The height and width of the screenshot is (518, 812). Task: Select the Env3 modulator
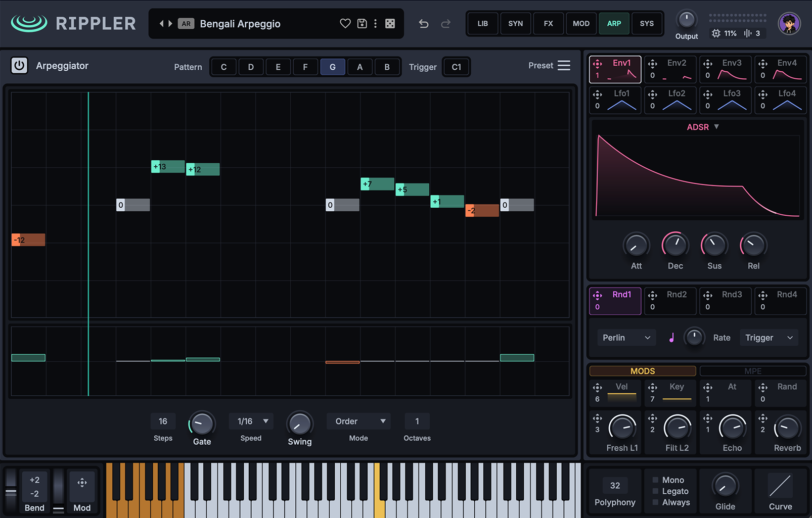pyautogui.click(x=725, y=69)
